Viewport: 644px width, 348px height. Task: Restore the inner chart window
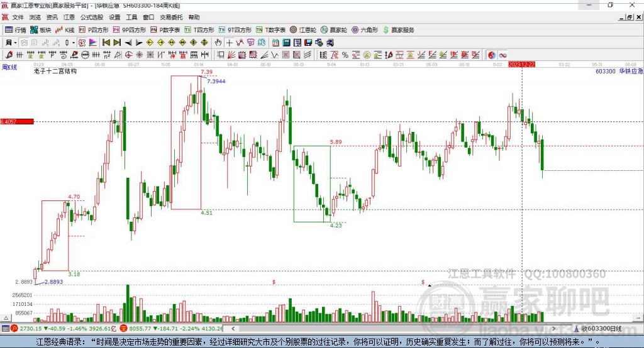coord(630,17)
